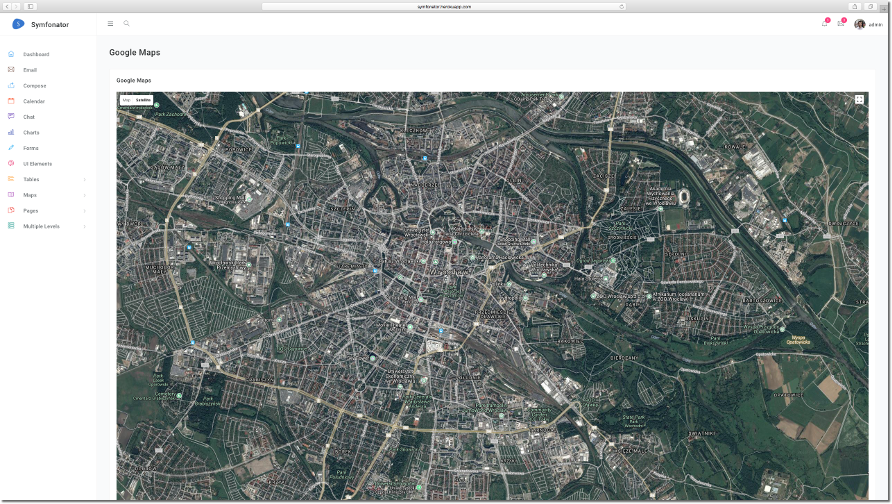Click the Maps sidebar icon
The image size is (892, 504).
click(x=11, y=195)
